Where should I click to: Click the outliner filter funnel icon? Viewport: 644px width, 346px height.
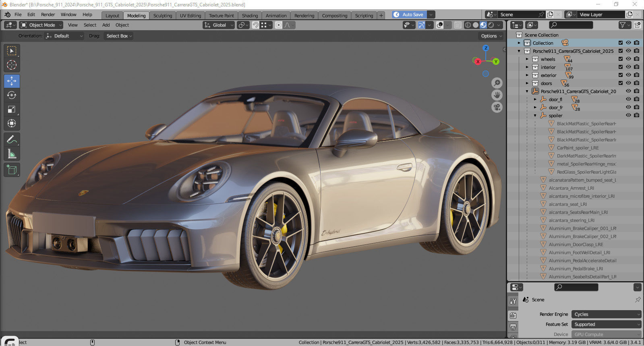[623, 25]
